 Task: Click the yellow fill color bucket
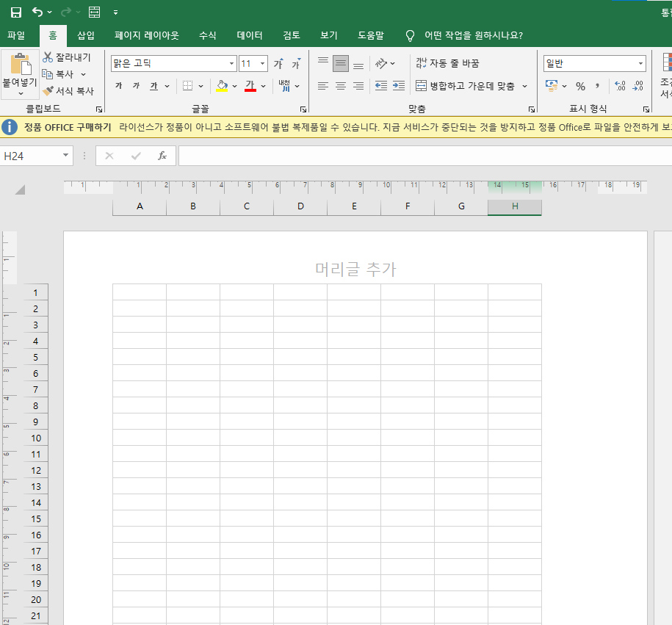coord(222,86)
